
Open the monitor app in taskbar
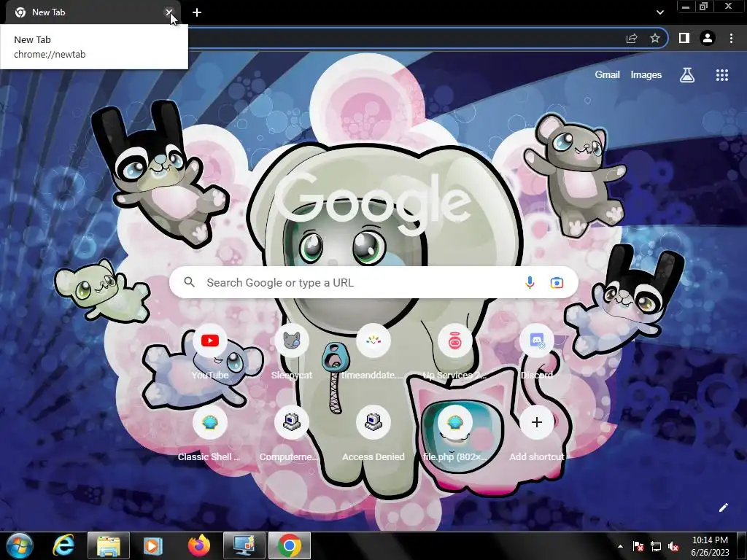coord(244,545)
